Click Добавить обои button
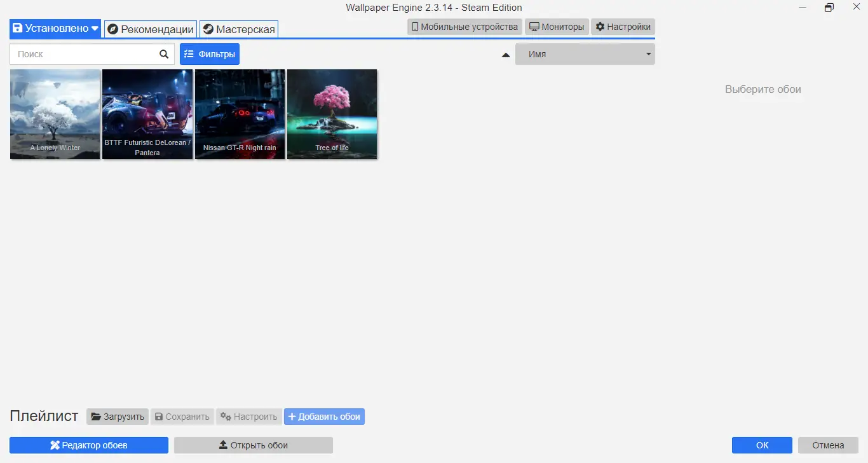The width and height of the screenshot is (868, 463). click(x=324, y=417)
